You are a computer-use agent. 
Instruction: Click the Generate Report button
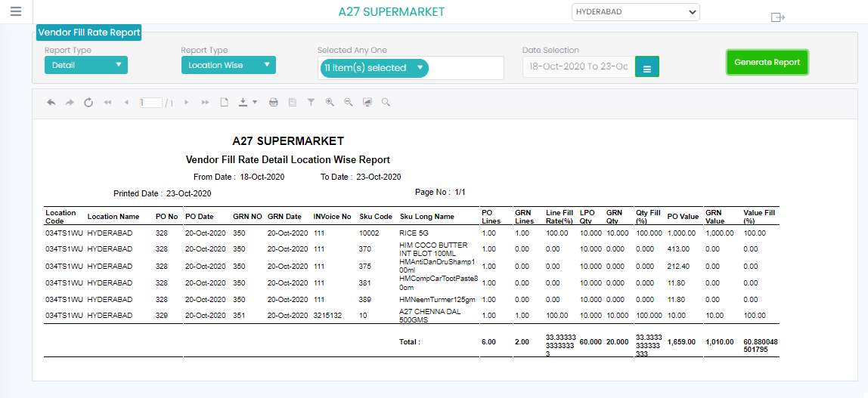[767, 63]
